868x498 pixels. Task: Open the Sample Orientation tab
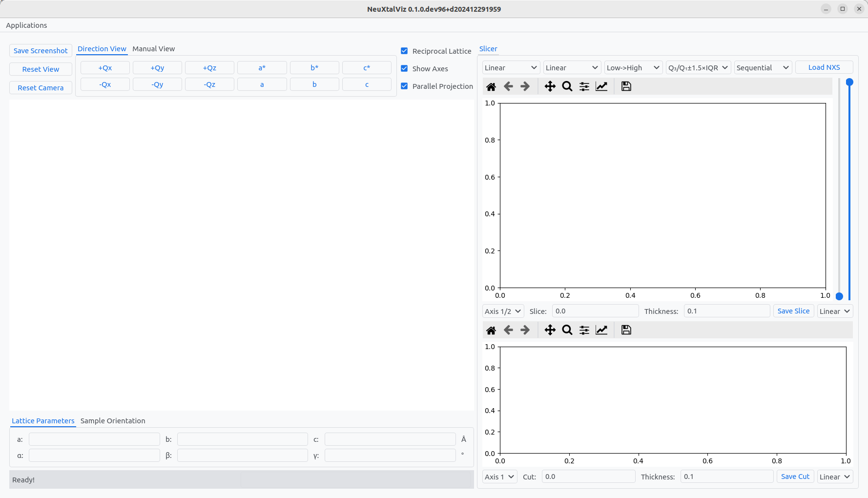point(113,421)
